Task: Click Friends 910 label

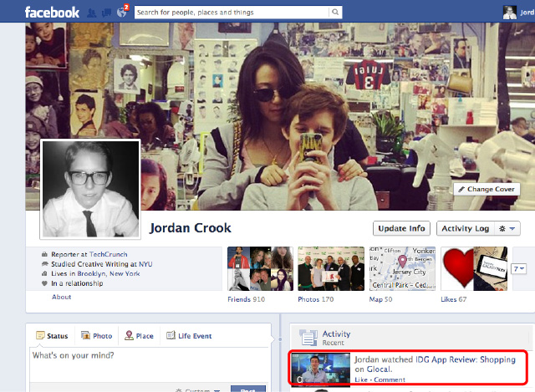Action: click(246, 299)
